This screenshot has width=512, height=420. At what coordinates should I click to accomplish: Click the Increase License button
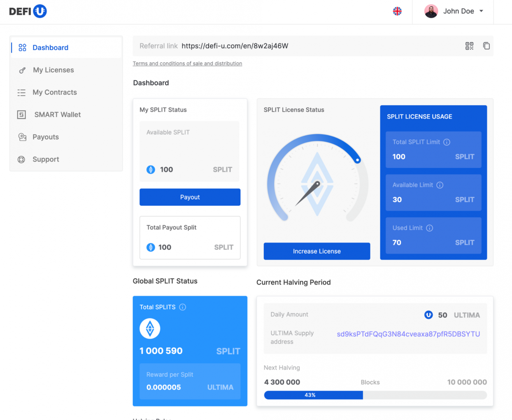click(317, 251)
